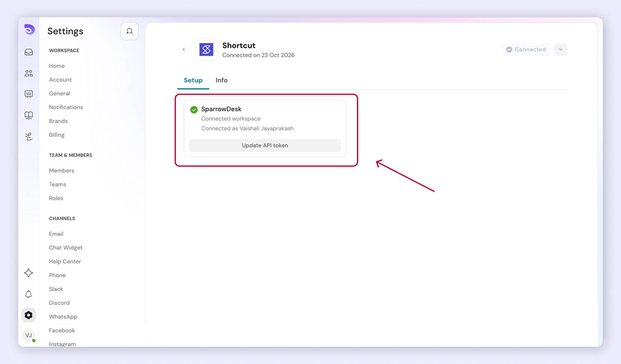The width and height of the screenshot is (621, 364).
Task: Switch to the Info tab
Action: point(221,80)
